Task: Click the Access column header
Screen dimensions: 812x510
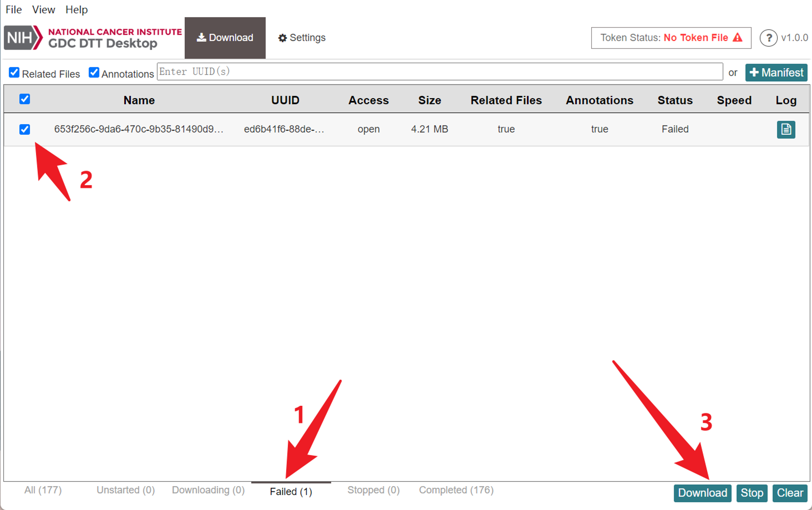Action: click(x=369, y=100)
